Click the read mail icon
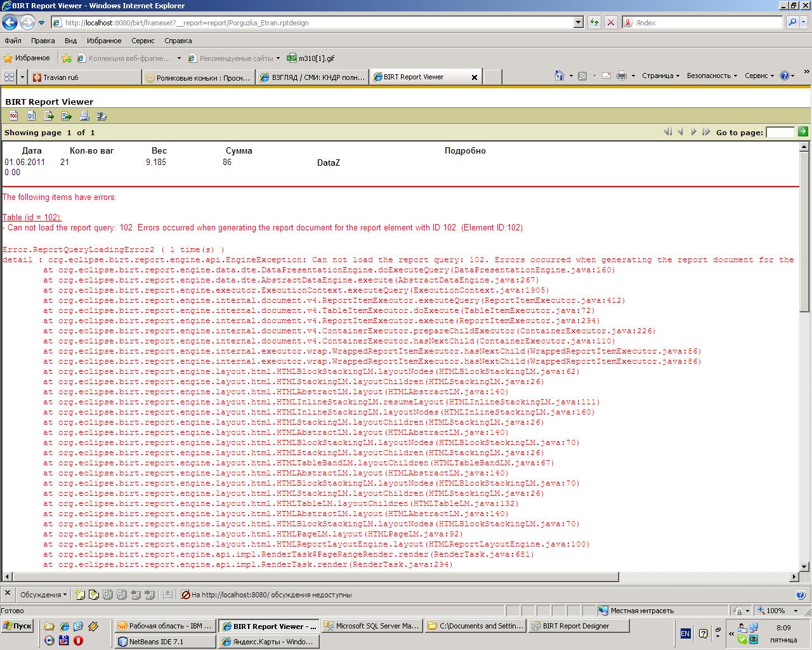This screenshot has height=650, width=812. click(606, 76)
